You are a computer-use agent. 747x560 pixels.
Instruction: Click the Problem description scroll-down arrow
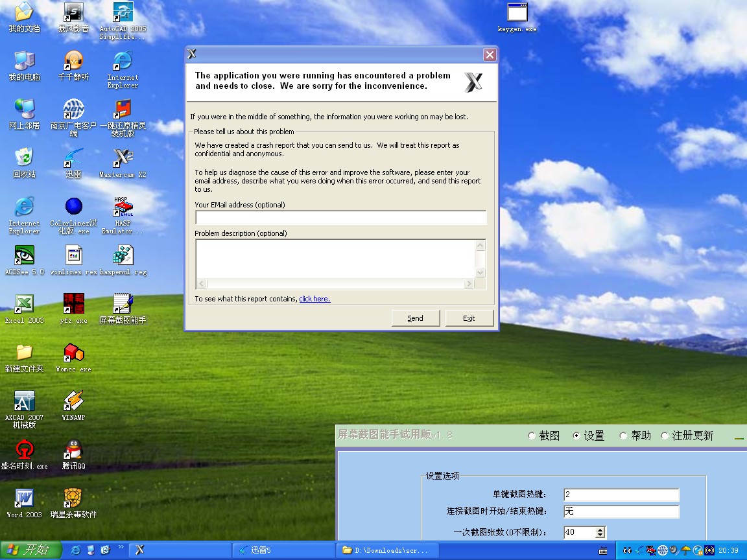[480, 273]
